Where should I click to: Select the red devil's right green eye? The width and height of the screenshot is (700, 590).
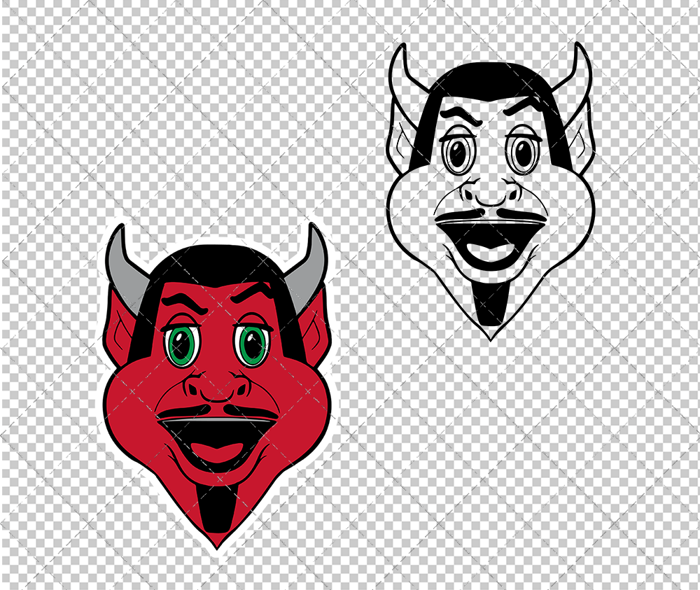253,344
